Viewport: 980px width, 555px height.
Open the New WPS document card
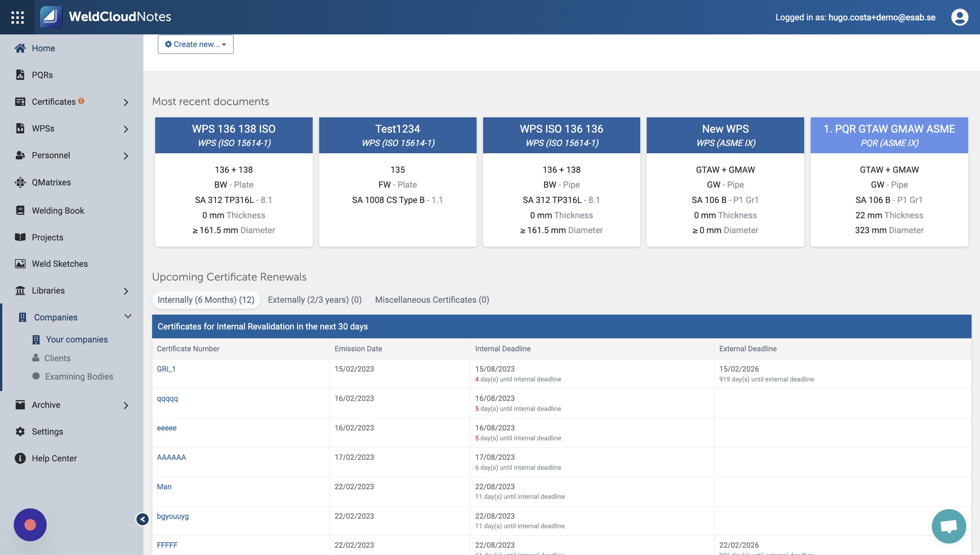click(725, 182)
